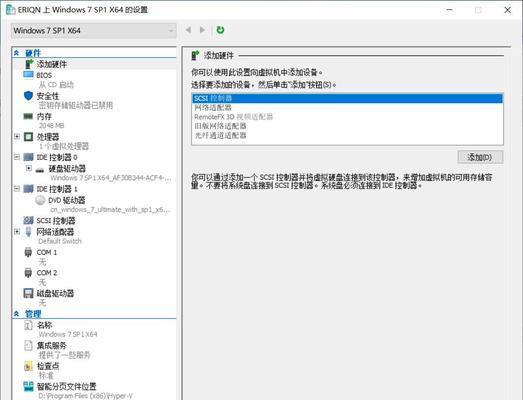Click the green refresh icon in toolbar
Screen dimensions: 523x400
pos(220,30)
